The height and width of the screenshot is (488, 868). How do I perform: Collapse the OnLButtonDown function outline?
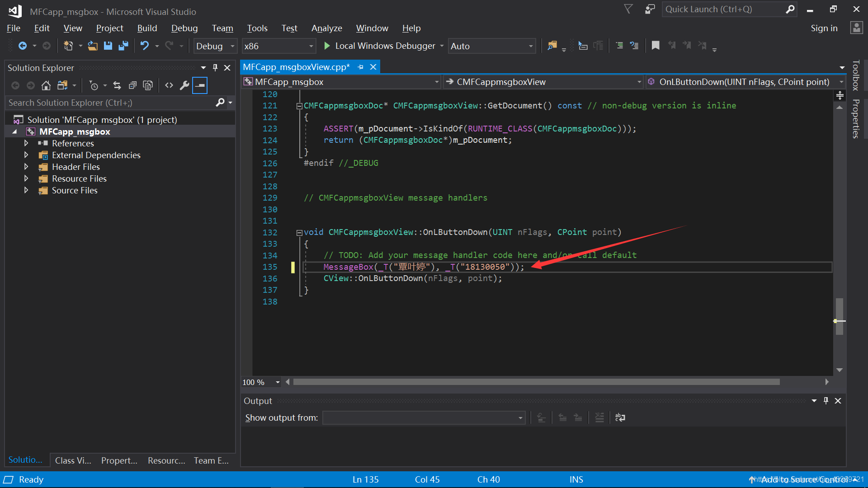coord(299,233)
